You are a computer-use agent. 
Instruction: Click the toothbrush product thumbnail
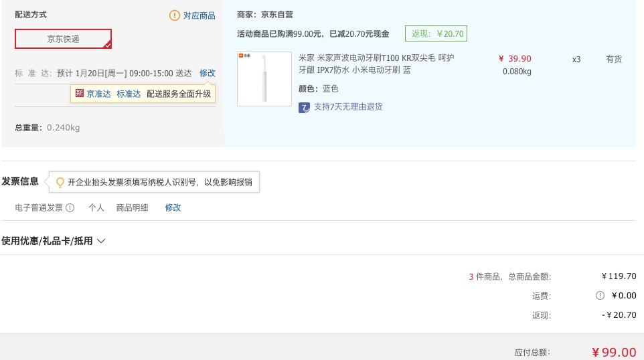coord(264,79)
